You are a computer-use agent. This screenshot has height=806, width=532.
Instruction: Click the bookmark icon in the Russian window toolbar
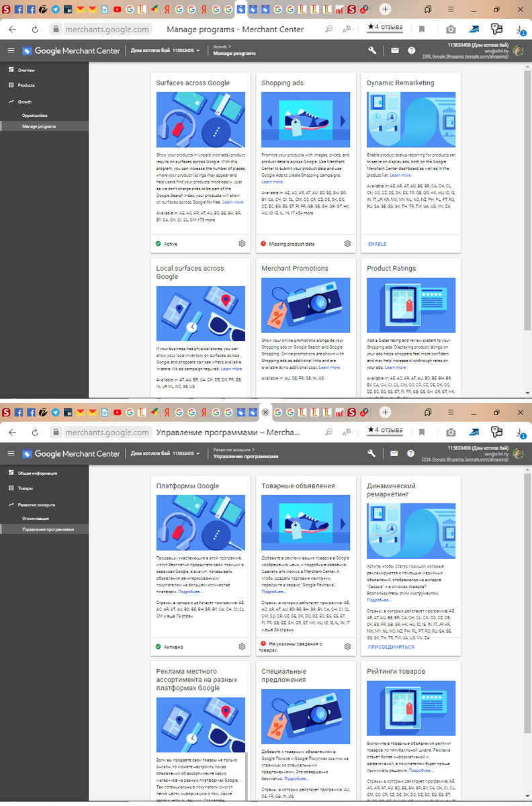tap(422, 433)
